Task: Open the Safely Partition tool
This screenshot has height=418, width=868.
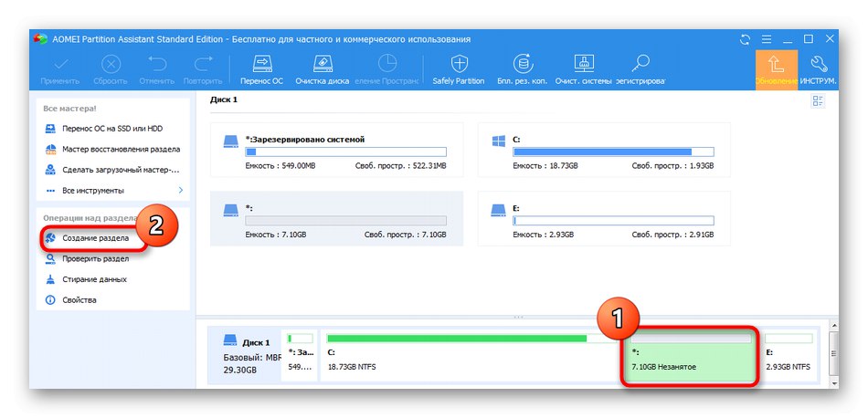Action: tap(459, 70)
